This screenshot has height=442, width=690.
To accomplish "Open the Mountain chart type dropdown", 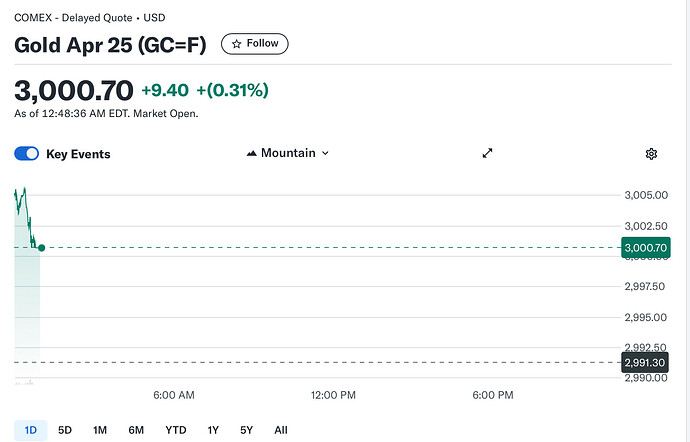I will 288,153.
